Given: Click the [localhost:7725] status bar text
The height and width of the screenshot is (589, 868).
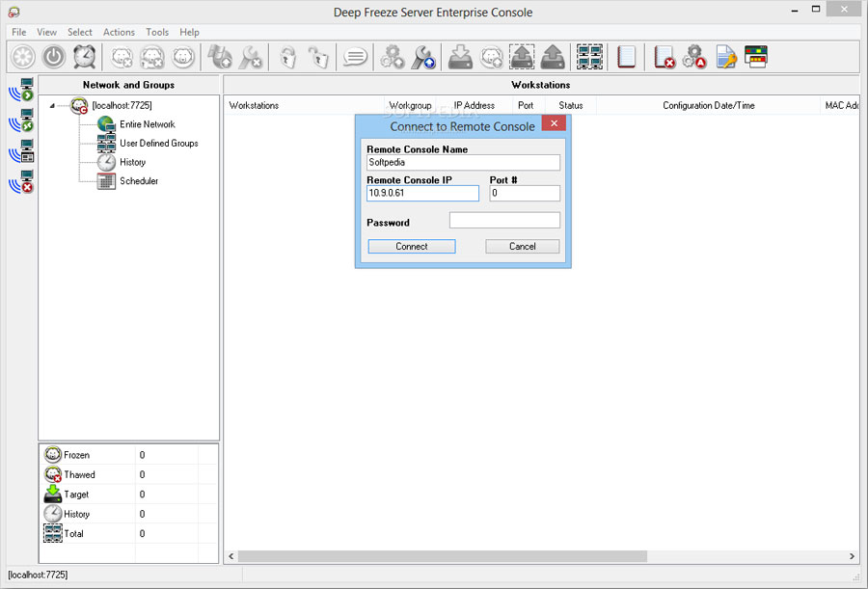Looking at the screenshot, I should [x=38, y=575].
